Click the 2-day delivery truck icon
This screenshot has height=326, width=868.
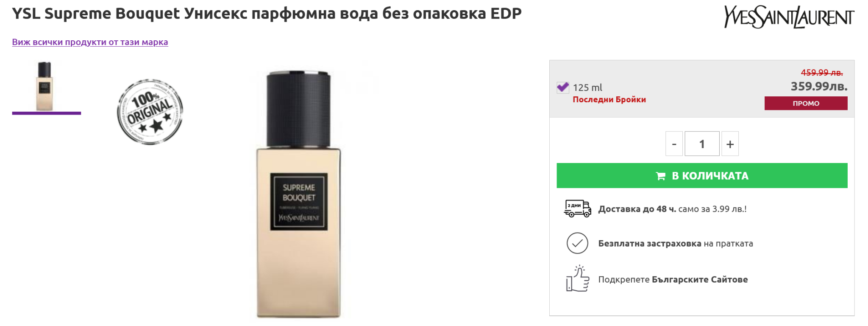577,208
